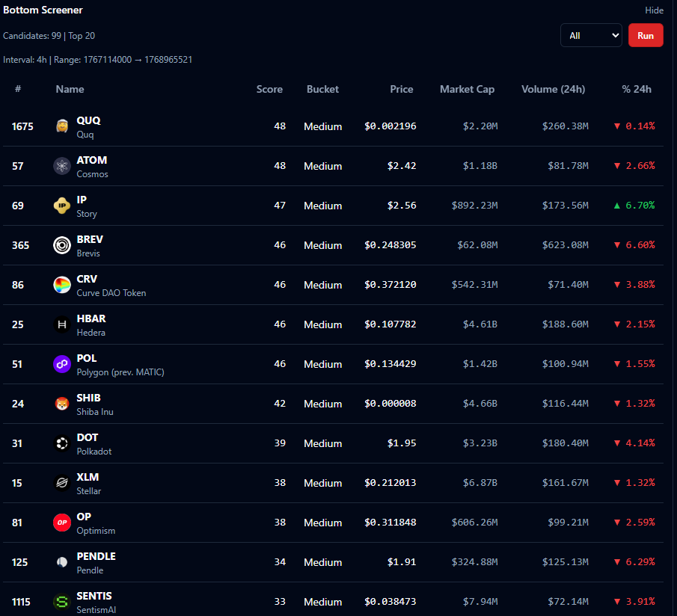The image size is (677, 616).
Task: Click the Polkadot DOT logo icon
Action: [x=62, y=443]
